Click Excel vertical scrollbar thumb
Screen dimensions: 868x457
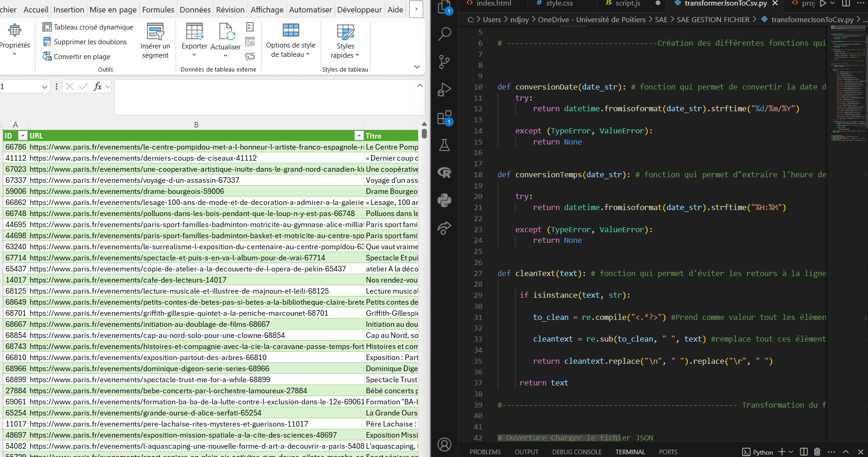point(424,134)
